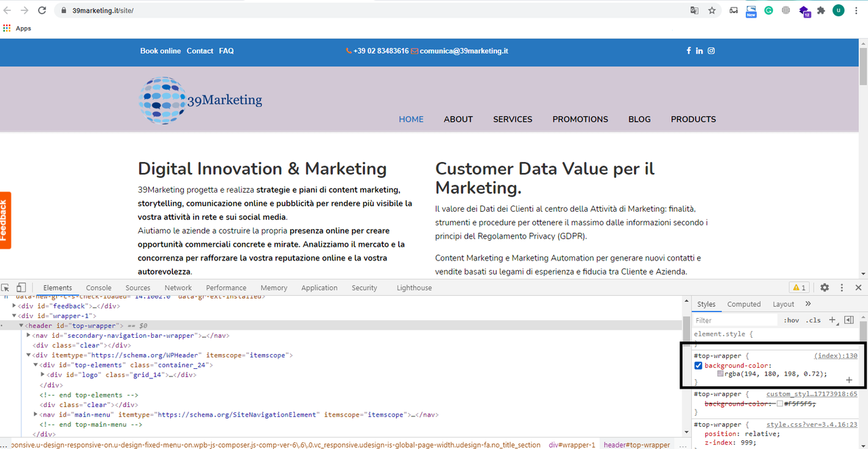Close the DevTools panel with X
The image size is (868, 449).
click(x=858, y=288)
